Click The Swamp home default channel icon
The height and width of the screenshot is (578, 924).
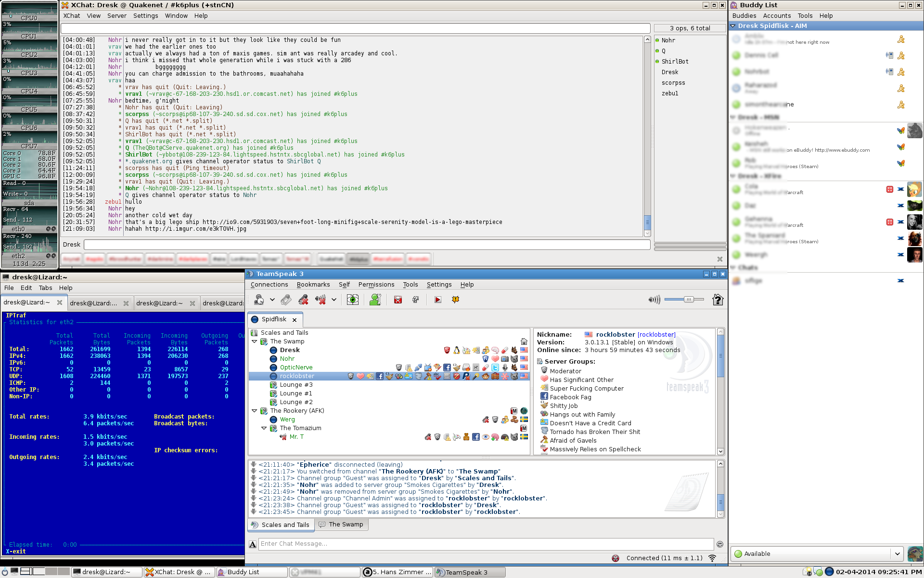pyautogui.click(x=524, y=342)
